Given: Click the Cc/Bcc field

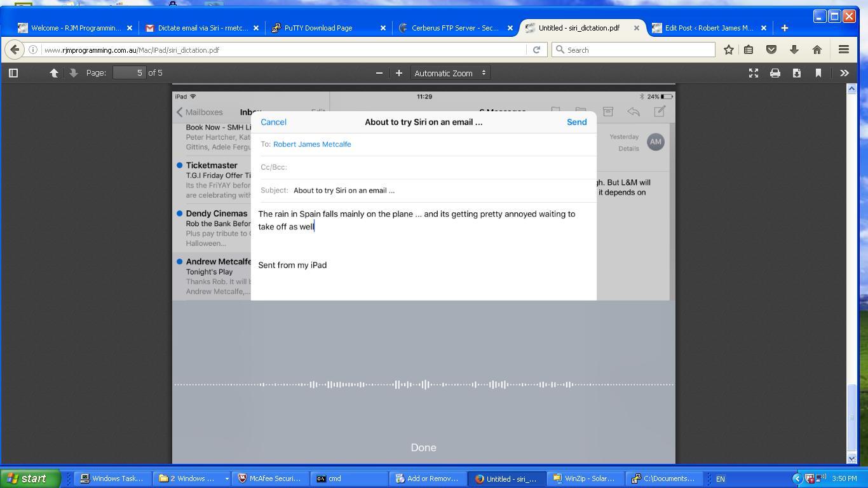Looking at the screenshot, I should [x=424, y=167].
